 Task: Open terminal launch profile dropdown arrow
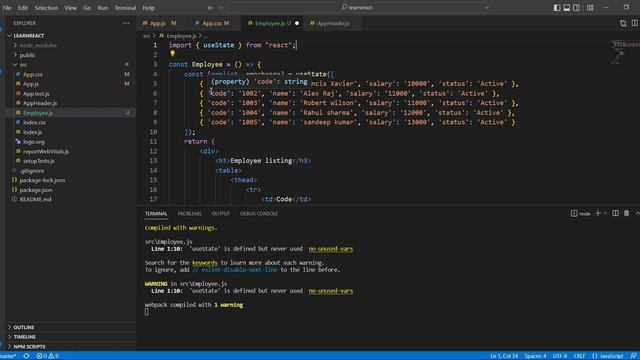point(605,213)
